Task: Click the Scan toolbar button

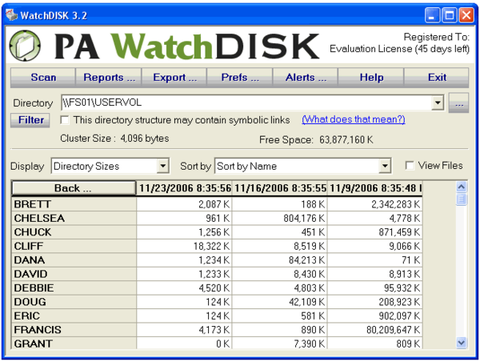Action: [x=43, y=78]
